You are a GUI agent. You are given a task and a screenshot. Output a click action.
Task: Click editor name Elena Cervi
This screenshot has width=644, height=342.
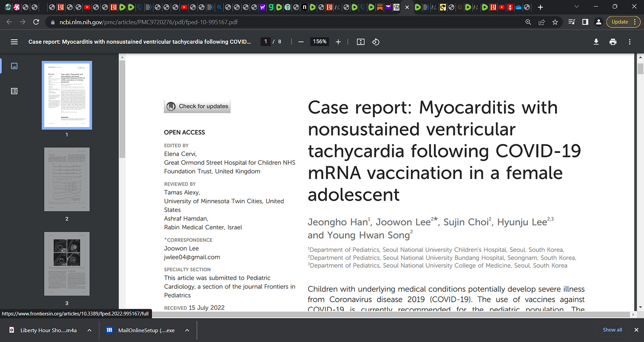pos(180,154)
